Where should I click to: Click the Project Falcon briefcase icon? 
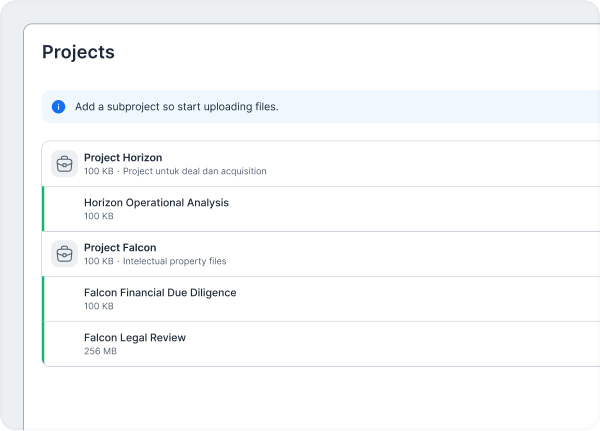tap(64, 254)
